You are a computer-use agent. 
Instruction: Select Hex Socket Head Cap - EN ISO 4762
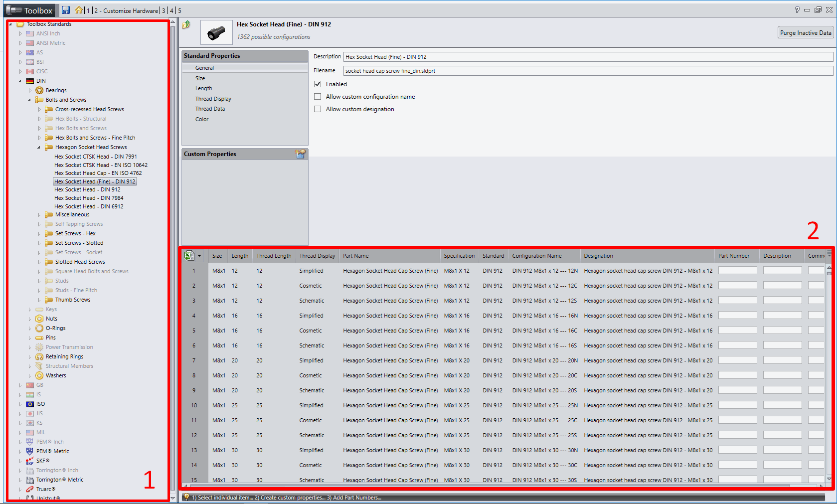click(x=98, y=173)
